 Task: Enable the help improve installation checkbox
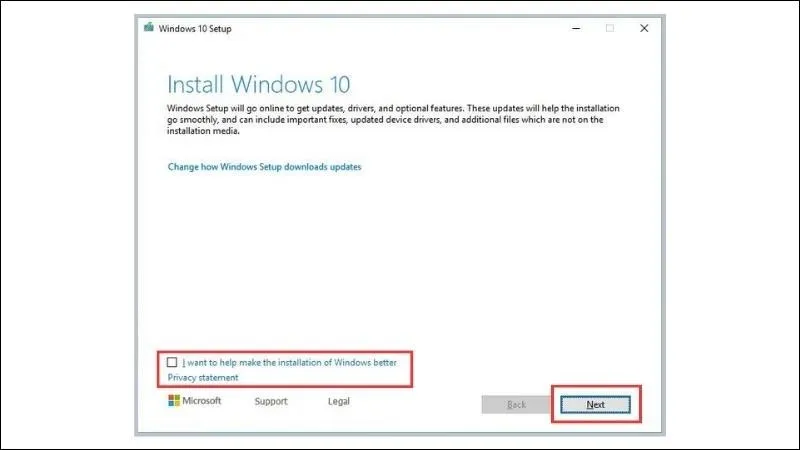pos(173,362)
